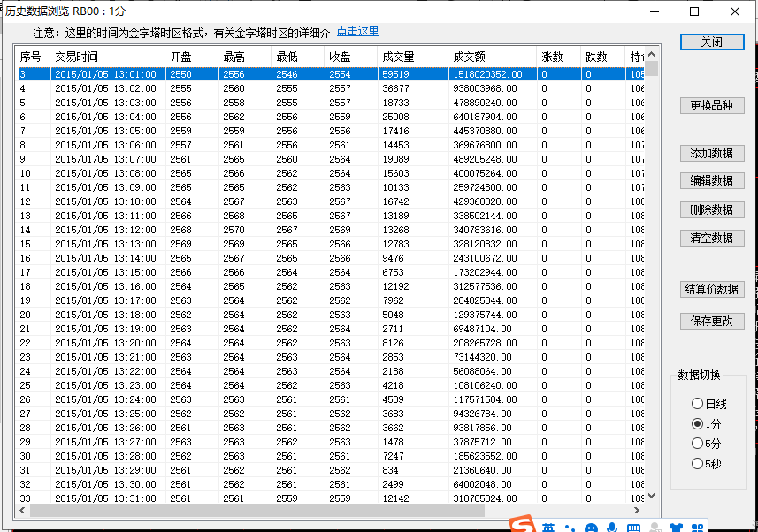The image size is (758, 532).
Task: Click the vertical scrollbar down arrow
Action: 652,497
